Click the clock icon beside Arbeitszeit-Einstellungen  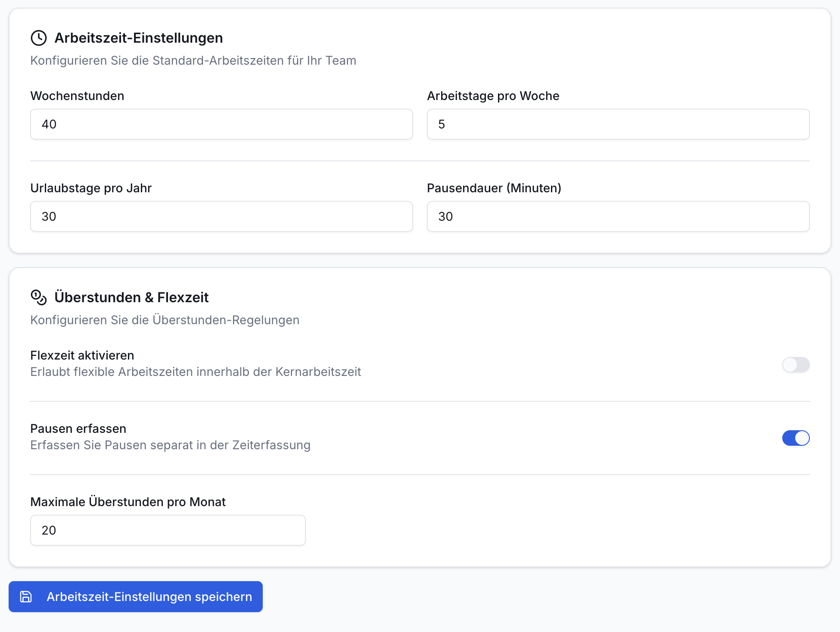(x=39, y=38)
